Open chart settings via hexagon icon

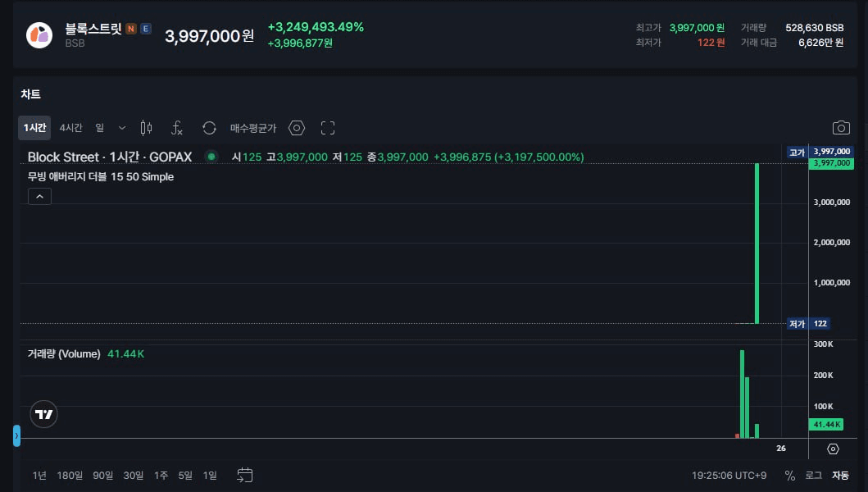click(x=296, y=128)
